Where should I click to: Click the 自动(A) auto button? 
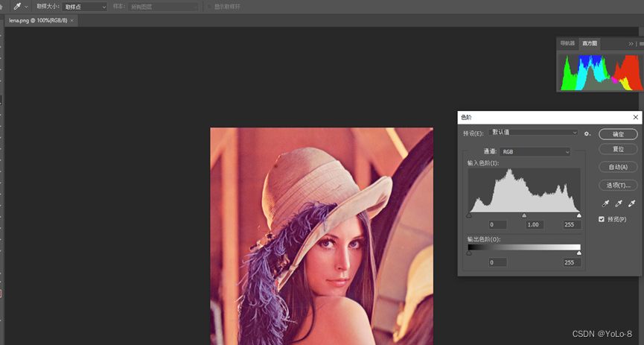(618, 167)
